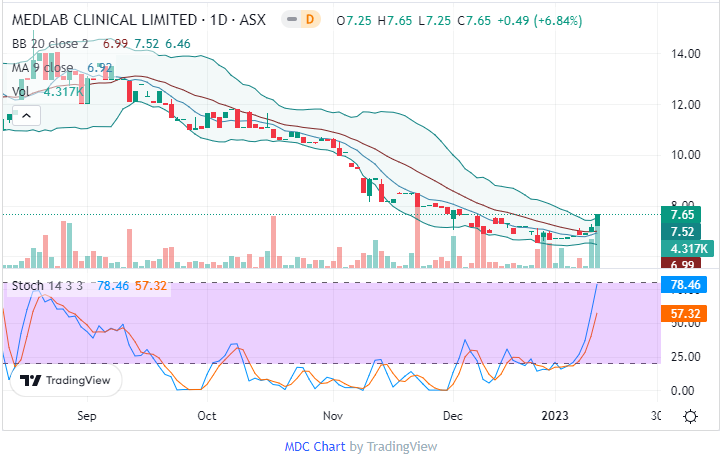The width and height of the screenshot is (726, 459).
Task: Select the Vol indicator legend
Action: click(x=22, y=91)
